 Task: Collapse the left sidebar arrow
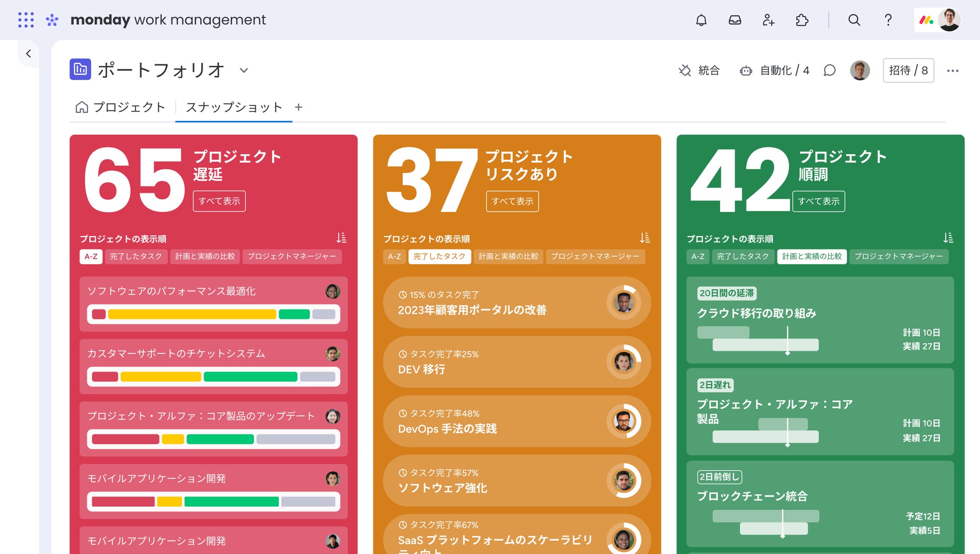(x=29, y=54)
